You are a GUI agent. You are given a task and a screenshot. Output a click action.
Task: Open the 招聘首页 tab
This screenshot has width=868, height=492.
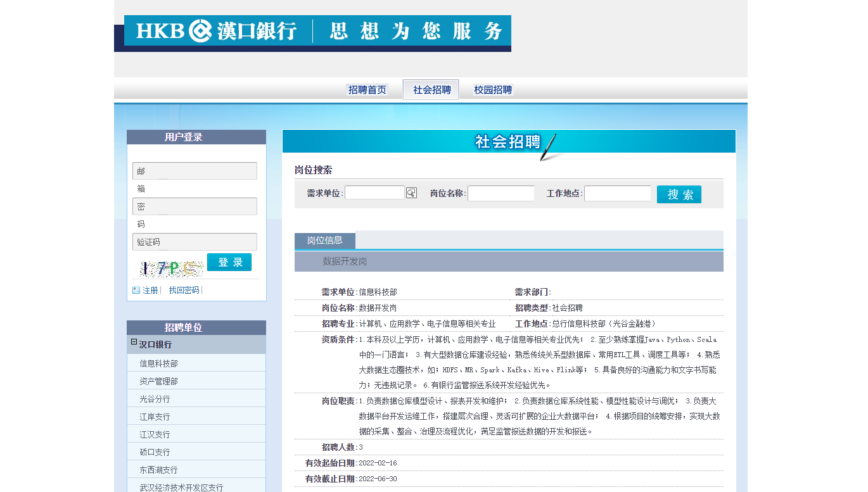click(367, 90)
